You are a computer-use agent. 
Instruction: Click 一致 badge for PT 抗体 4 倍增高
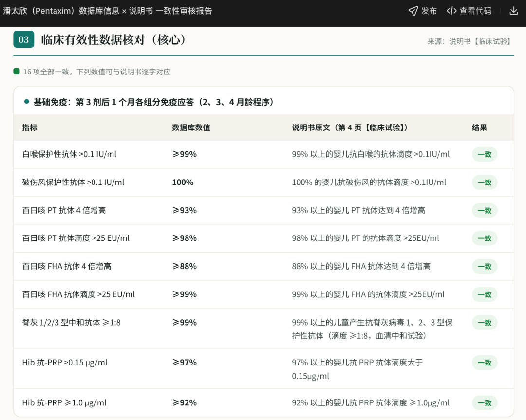coord(485,211)
